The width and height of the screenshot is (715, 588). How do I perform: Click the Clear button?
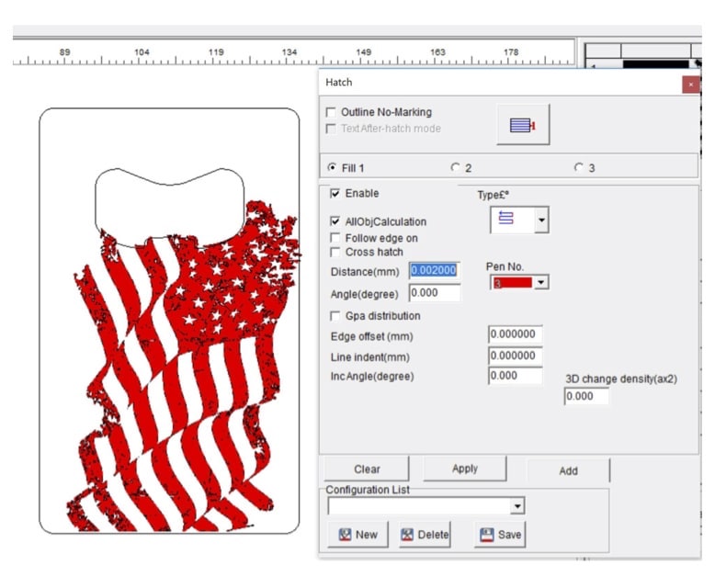click(x=367, y=469)
